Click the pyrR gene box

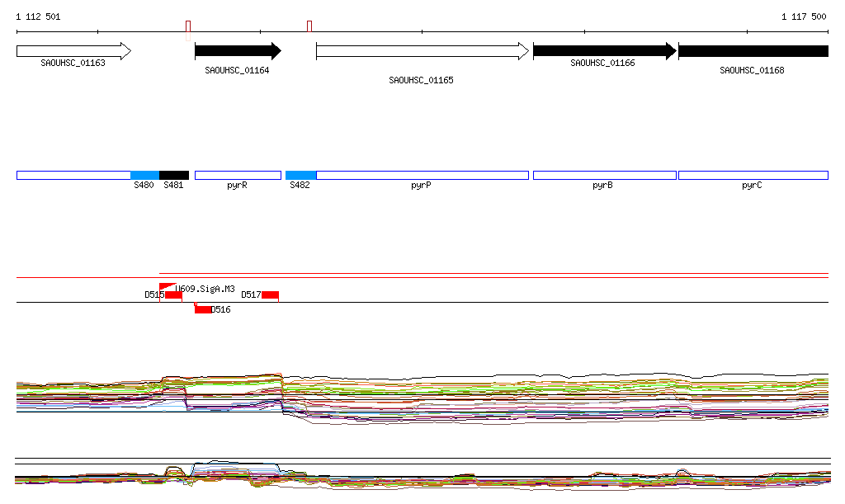[237, 175]
